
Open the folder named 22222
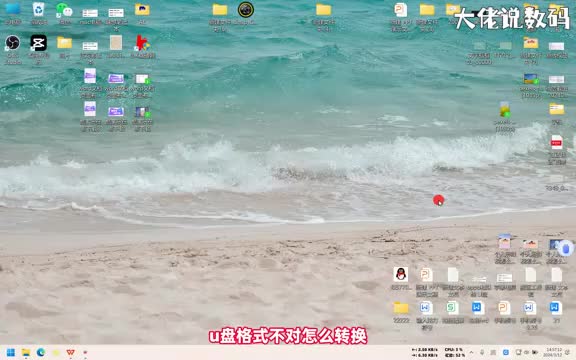tap(401, 308)
